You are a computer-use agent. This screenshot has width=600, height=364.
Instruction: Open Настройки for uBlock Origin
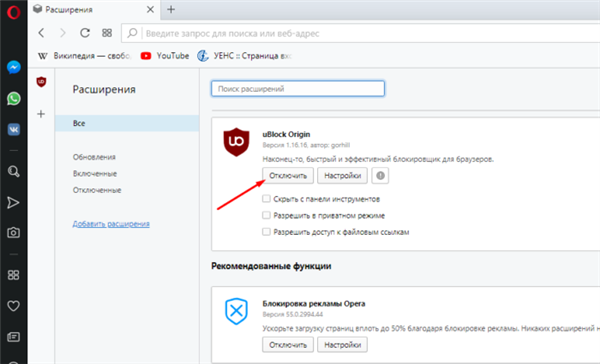pos(342,176)
